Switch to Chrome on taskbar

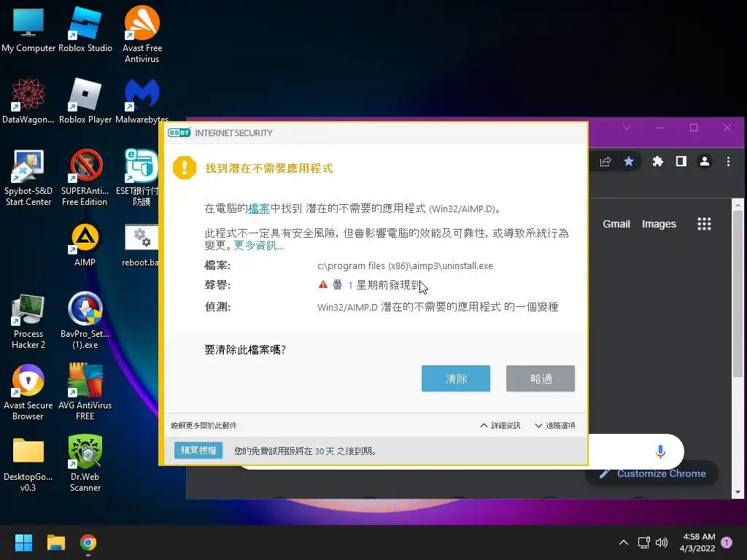click(88, 542)
